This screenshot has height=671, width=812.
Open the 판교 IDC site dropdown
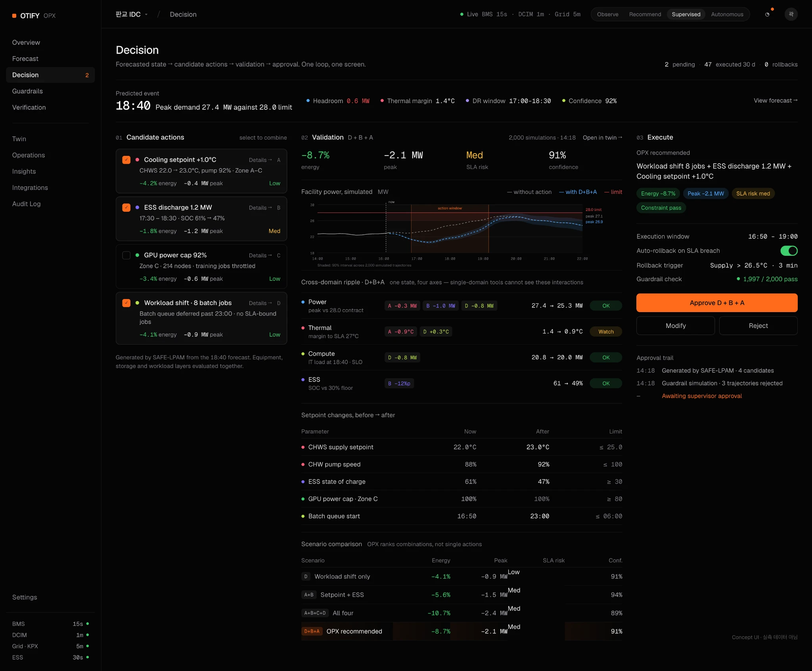[131, 14]
